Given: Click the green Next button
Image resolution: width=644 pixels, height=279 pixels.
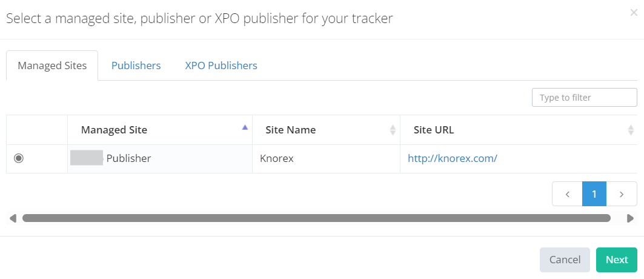Looking at the screenshot, I should (x=616, y=260).
